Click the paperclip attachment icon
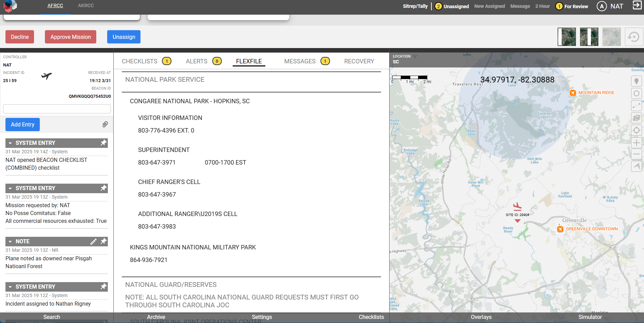Image resolution: width=644 pixels, height=323 pixels. click(x=105, y=124)
